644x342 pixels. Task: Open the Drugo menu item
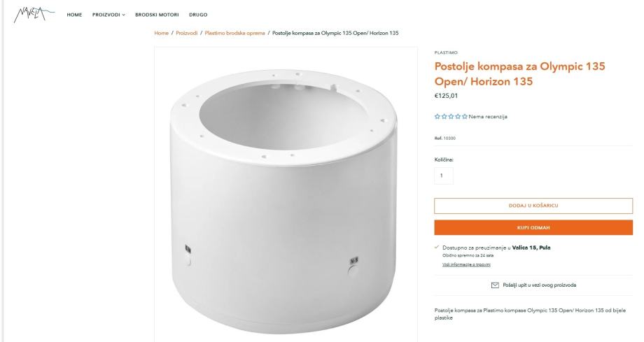(198, 15)
